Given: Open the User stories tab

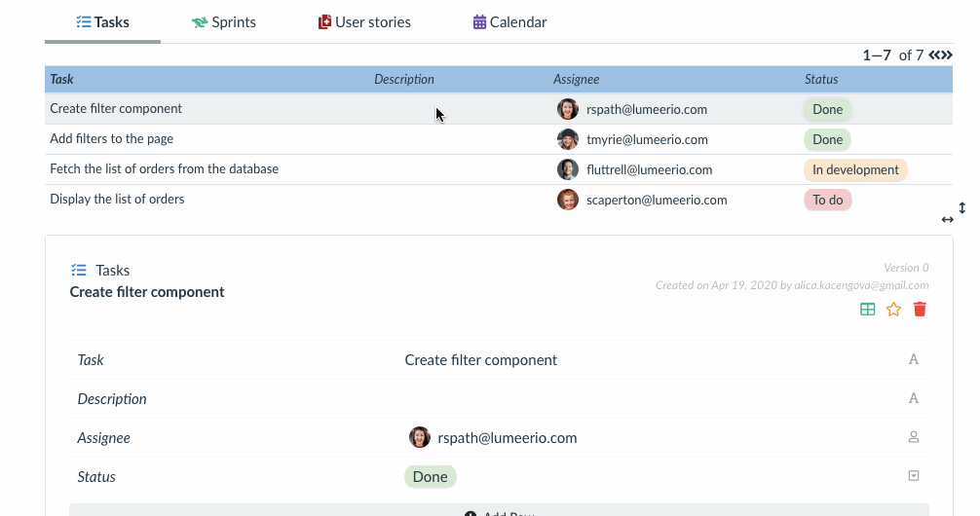Looking at the screenshot, I should click(364, 22).
